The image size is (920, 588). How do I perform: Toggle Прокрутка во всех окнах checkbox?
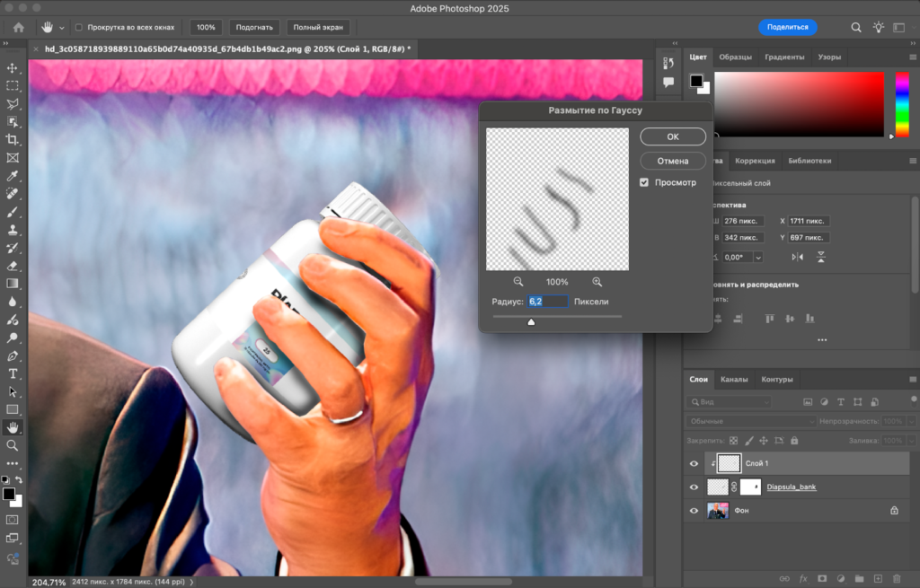pos(78,27)
